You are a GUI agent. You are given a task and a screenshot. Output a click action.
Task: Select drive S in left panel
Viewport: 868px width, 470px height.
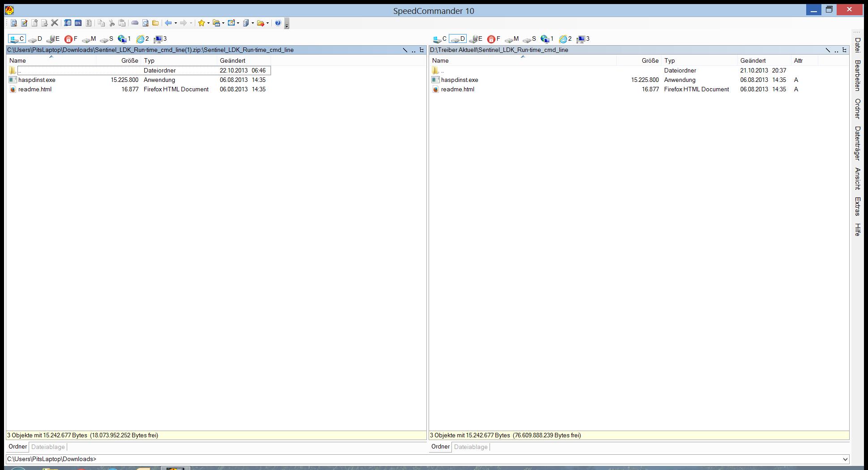(x=107, y=39)
